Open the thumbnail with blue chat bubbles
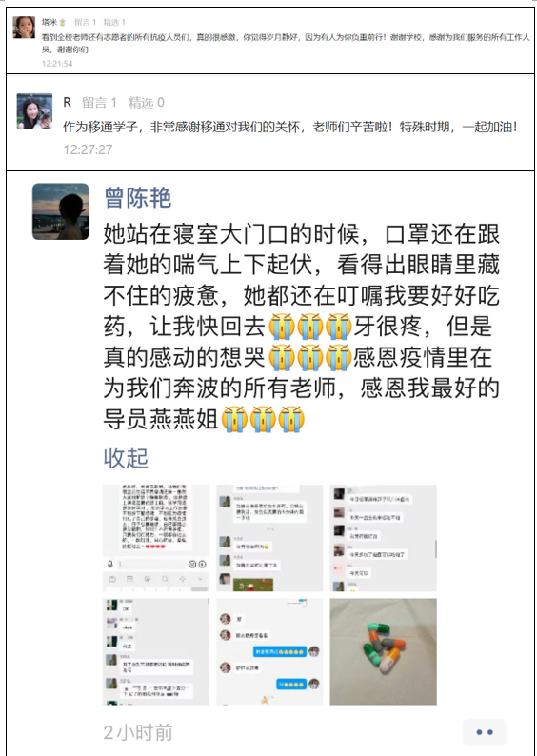 (x=269, y=651)
